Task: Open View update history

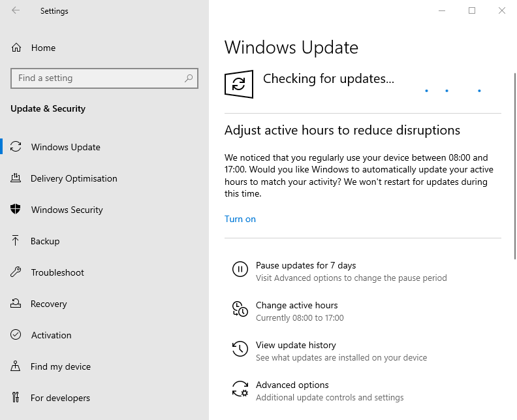Action: 296,345
